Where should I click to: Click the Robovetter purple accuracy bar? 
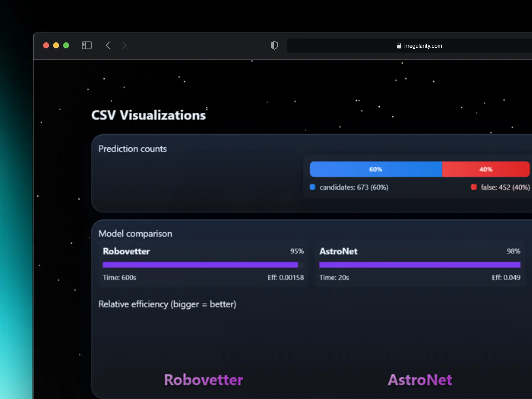tap(200, 265)
